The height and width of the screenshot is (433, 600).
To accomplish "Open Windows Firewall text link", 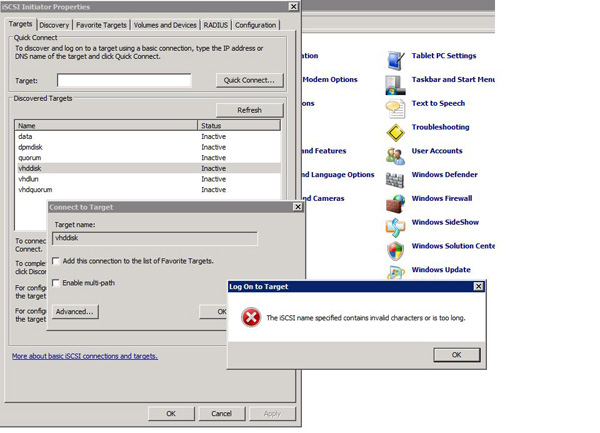I will coord(442,198).
